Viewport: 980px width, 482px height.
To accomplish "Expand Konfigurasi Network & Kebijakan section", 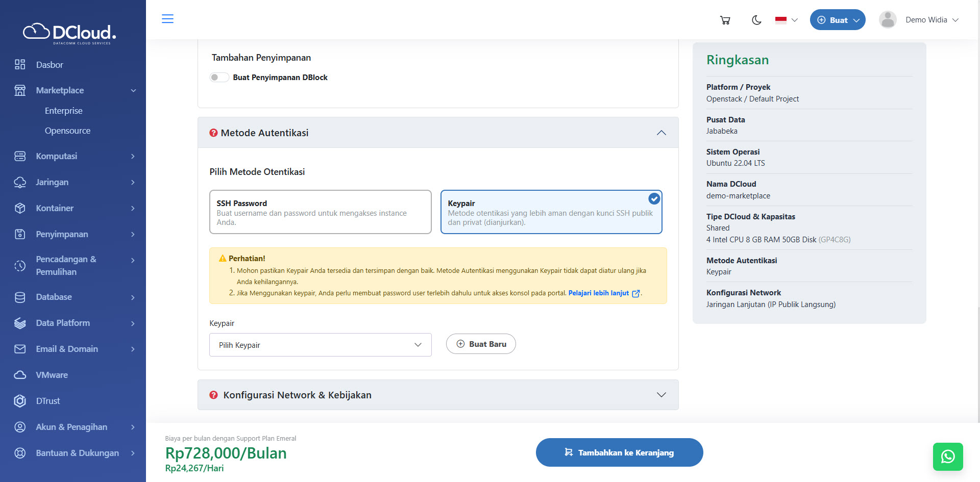I will (661, 395).
